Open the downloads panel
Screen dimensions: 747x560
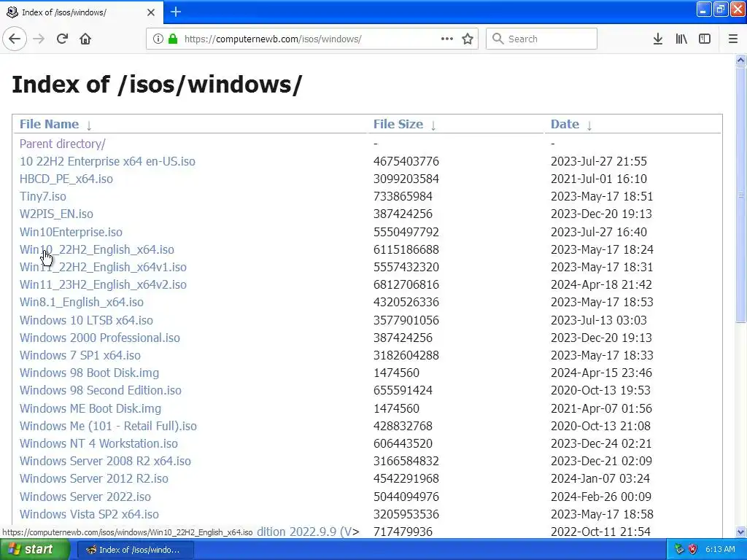tap(658, 39)
